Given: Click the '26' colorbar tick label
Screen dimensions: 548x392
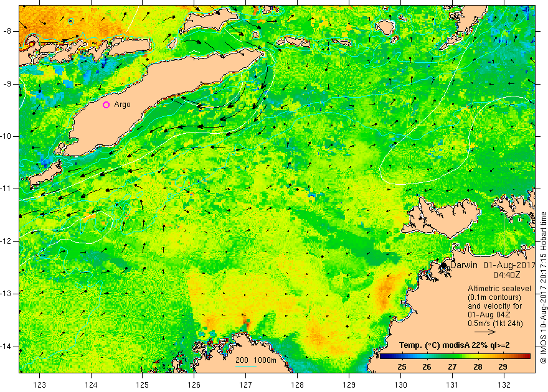Looking at the screenshot, I should click(427, 366).
